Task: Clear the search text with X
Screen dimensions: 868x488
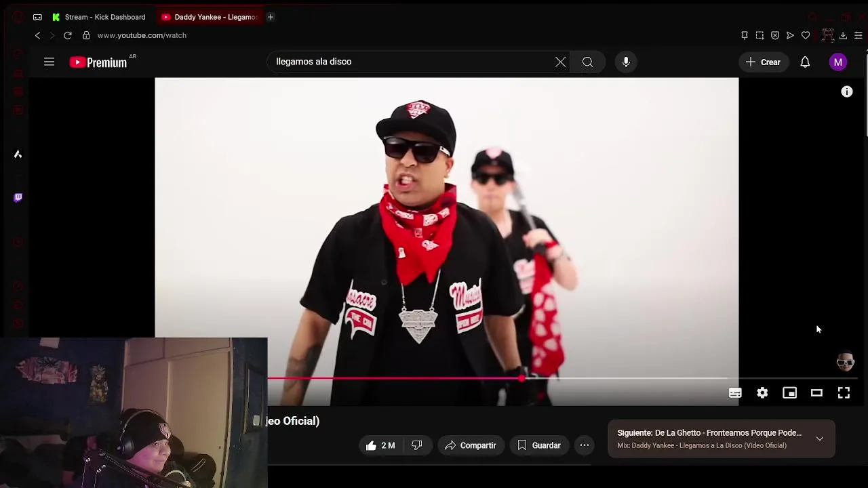Action: pyautogui.click(x=561, y=62)
